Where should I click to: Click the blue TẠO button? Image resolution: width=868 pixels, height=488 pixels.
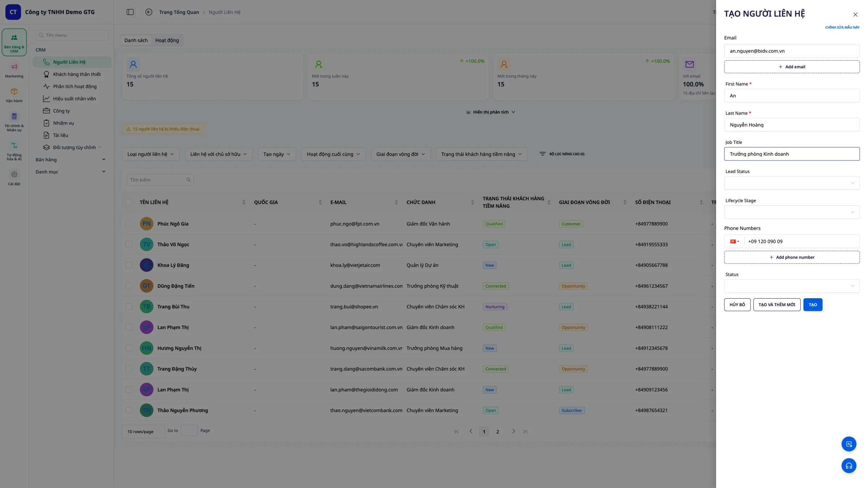click(x=813, y=305)
